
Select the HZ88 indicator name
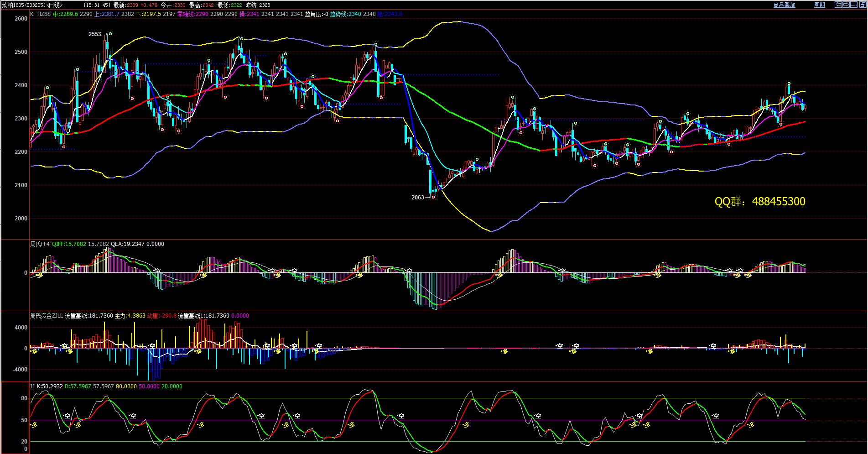44,14
